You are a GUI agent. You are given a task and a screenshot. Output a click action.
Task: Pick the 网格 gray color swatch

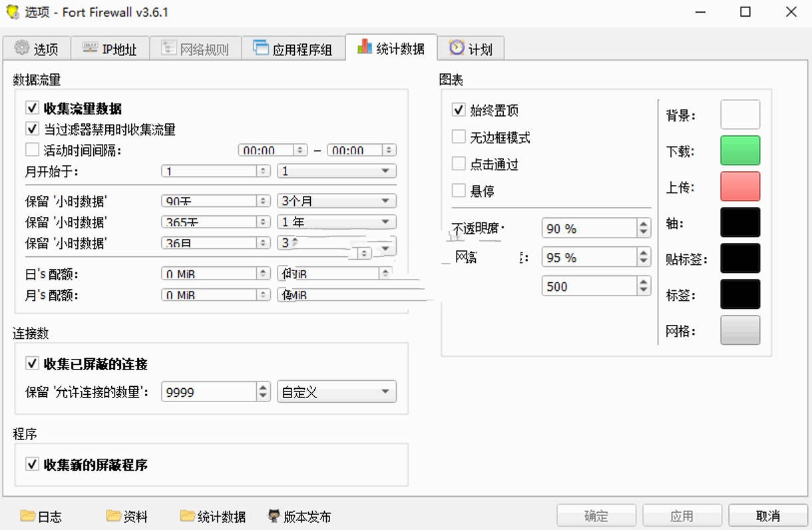(740, 330)
